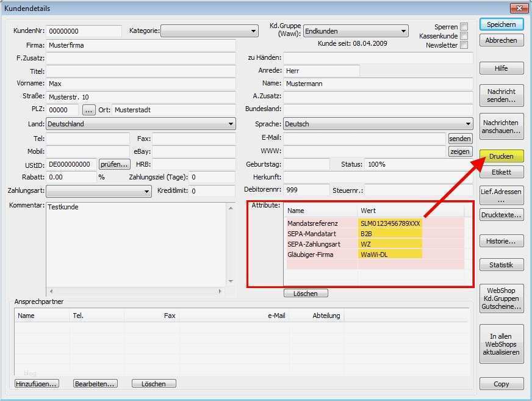This screenshot has height=401, width=532.
Task: Click the Name field with Mustermann
Action: click(378, 84)
